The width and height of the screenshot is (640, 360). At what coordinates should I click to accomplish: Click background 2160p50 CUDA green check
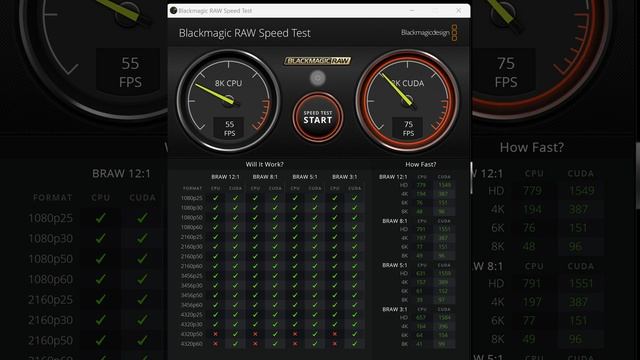[142, 340]
